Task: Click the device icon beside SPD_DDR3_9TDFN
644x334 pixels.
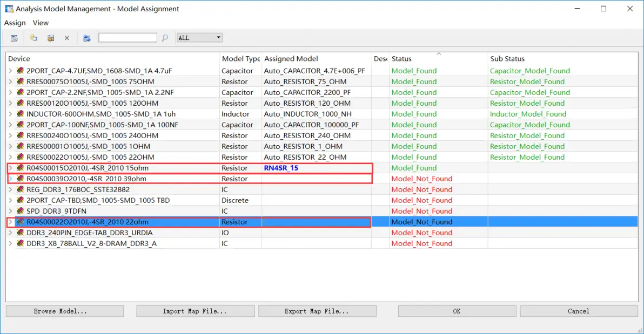Action: [x=20, y=211]
